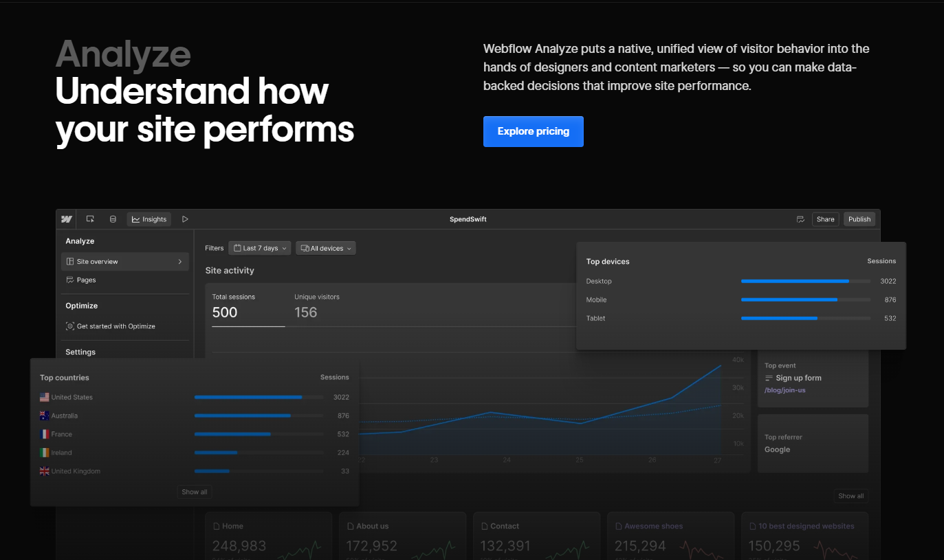
Task: Open the Last 7 days date filter
Action: coord(260,248)
